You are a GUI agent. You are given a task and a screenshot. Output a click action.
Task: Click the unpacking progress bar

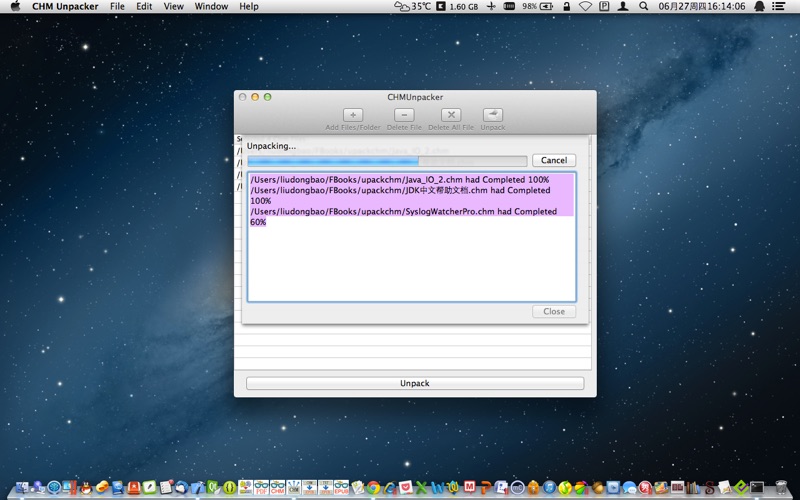(x=387, y=161)
